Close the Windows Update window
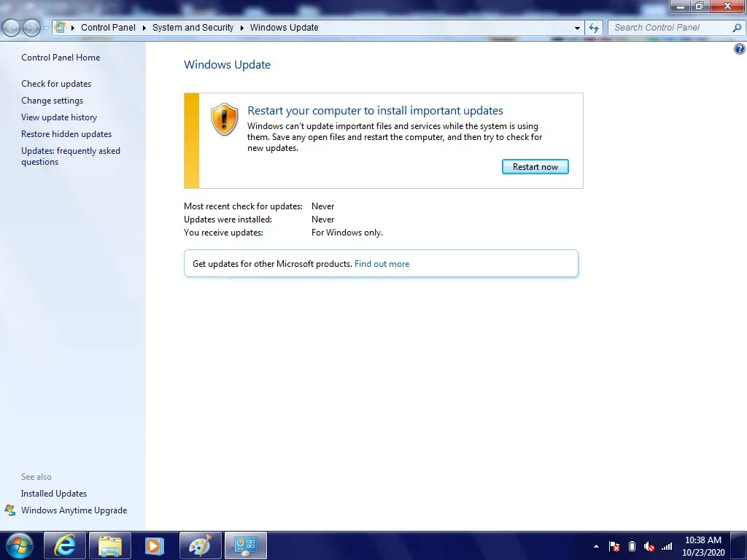 point(727,6)
